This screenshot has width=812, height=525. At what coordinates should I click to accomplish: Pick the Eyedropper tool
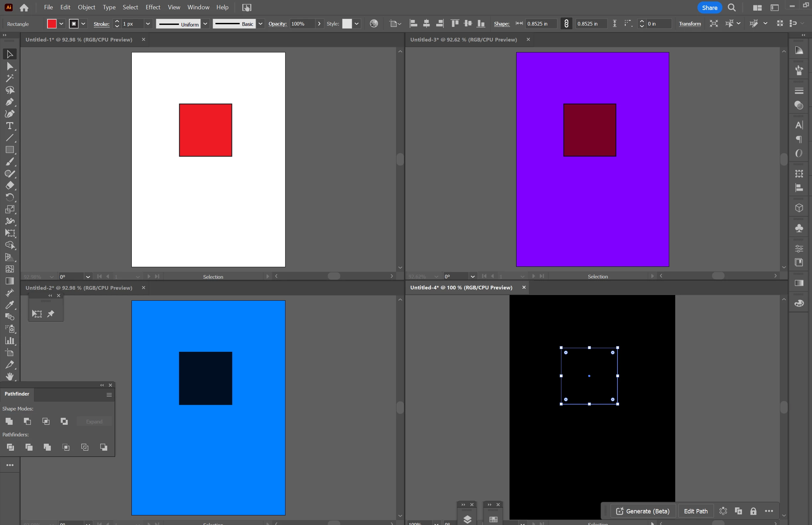[x=10, y=305]
